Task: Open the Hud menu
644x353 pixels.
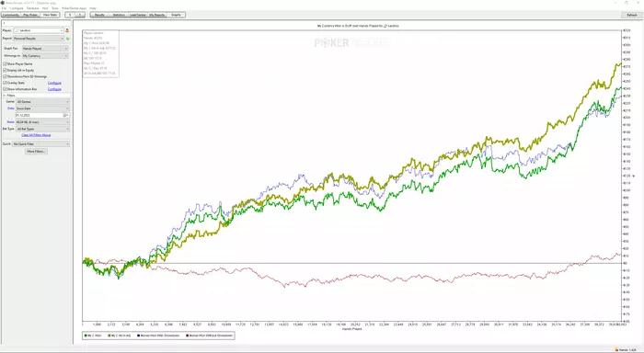Action: (x=45, y=8)
